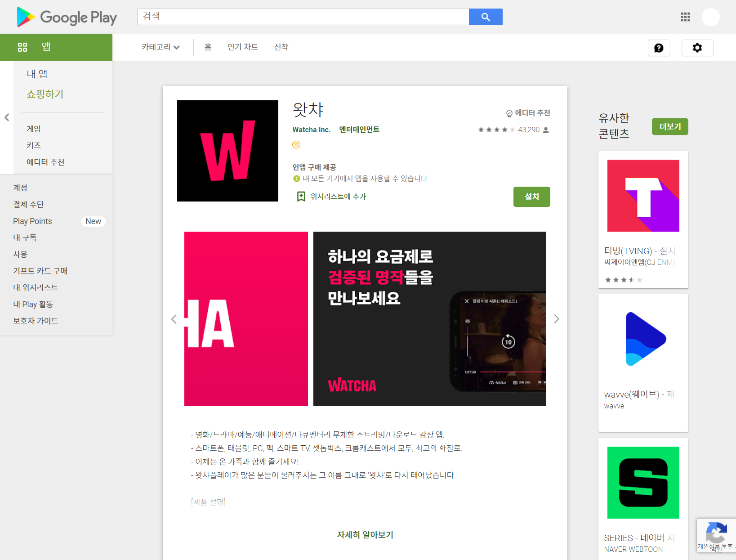Screen dimensions: 736x560
Task: Select 게임 in sidebar
Action: (34, 129)
